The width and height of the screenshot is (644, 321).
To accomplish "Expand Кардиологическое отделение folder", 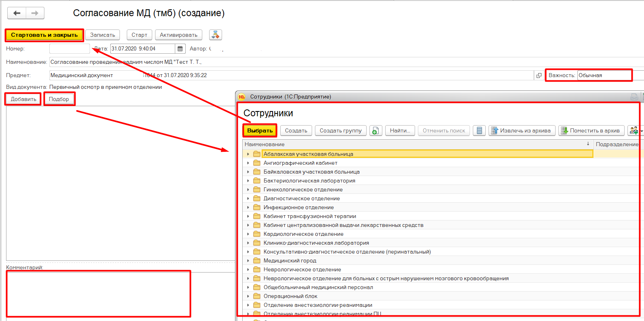I will (x=248, y=234).
